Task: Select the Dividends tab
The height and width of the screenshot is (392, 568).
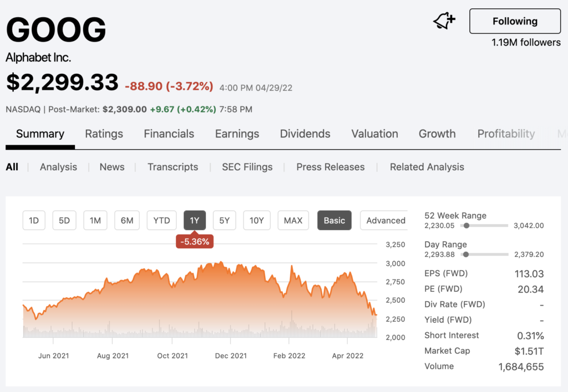Action: [x=305, y=134]
